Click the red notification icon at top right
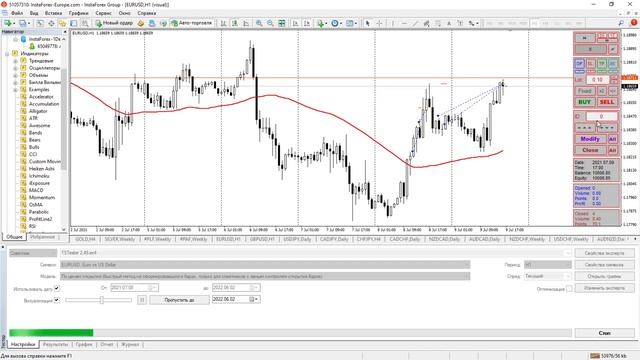 [634, 23]
